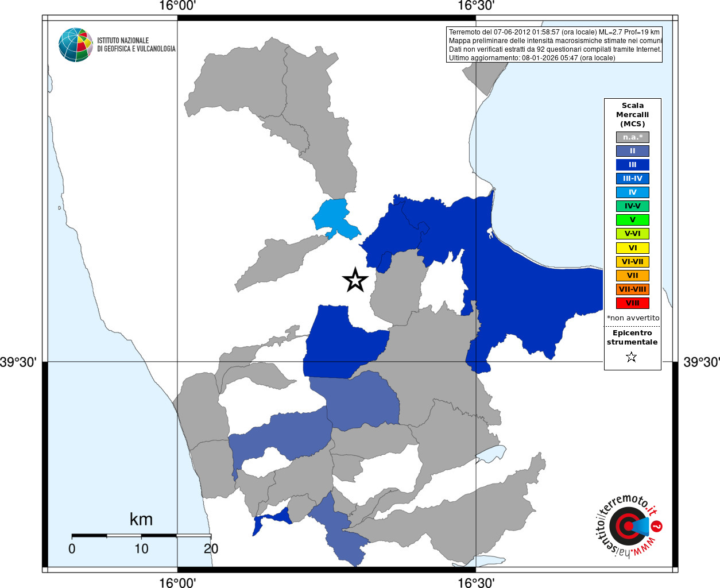Select the III-IV legend swatch
Image resolution: width=720 pixels, height=588 pixels.
(x=633, y=179)
